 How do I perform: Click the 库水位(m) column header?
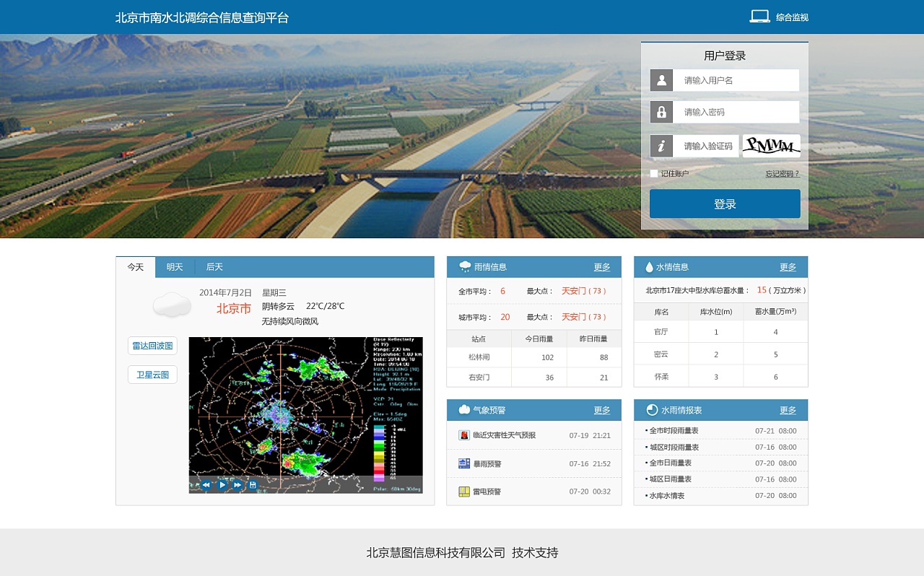click(716, 312)
